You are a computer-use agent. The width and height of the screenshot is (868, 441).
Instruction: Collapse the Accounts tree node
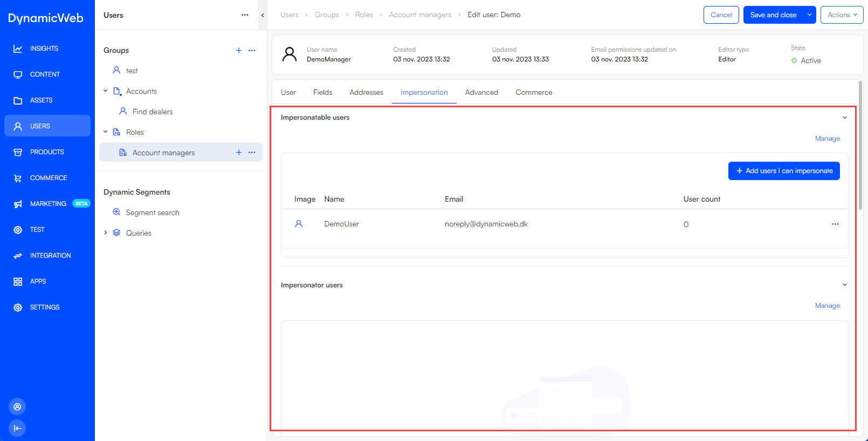click(106, 91)
